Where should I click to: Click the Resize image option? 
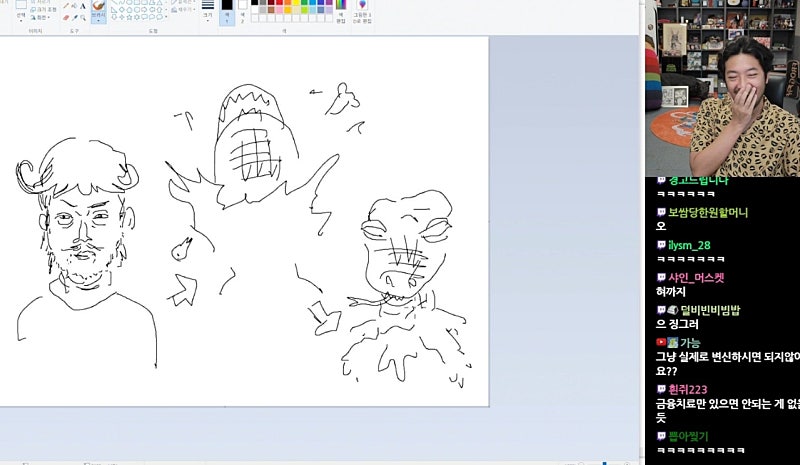pos(43,10)
